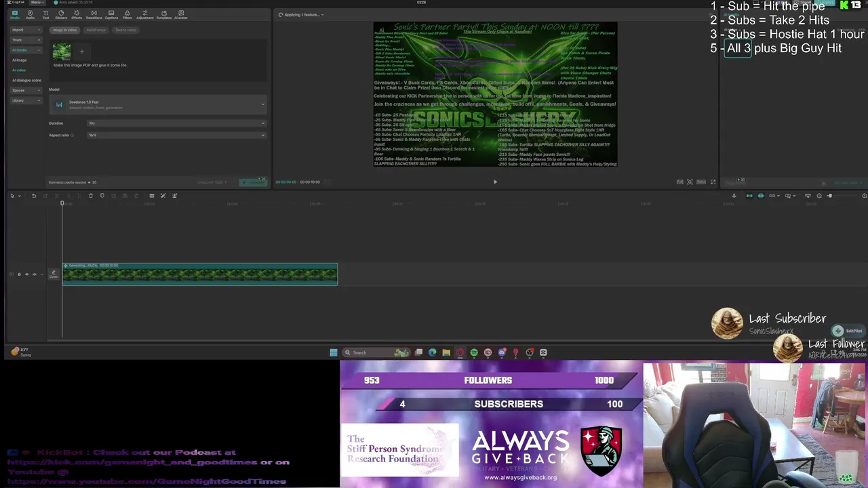
Task: Select AI dialogue scene in sidebar
Action: (x=26, y=80)
